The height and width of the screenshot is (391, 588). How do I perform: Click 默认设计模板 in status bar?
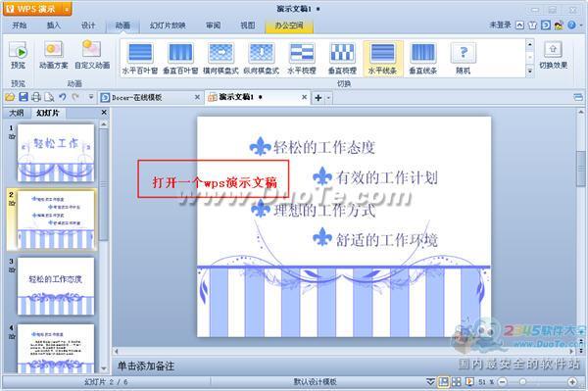click(x=315, y=382)
